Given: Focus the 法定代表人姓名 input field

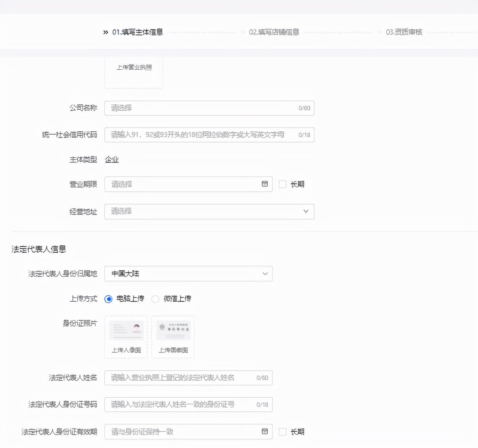Looking at the screenshot, I should (188, 378).
